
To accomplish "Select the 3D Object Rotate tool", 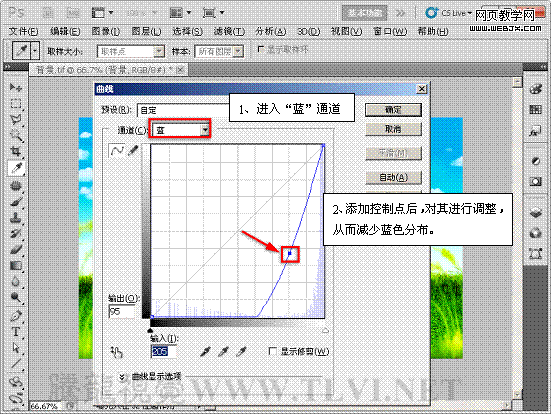I will pyautogui.click(x=16, y=382).
